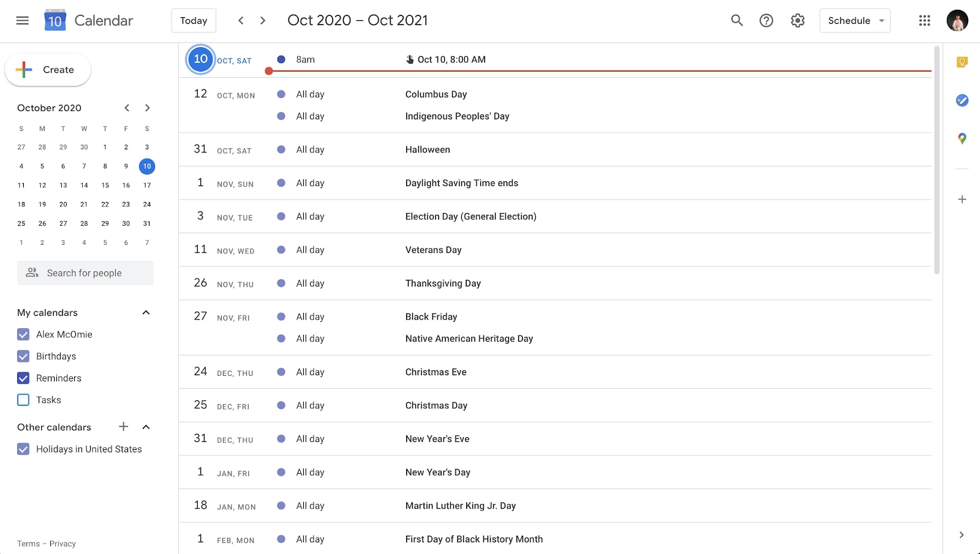Collapse the Other calendars section
This screenshot has width=980, height=554.
(x=146, y=427)
